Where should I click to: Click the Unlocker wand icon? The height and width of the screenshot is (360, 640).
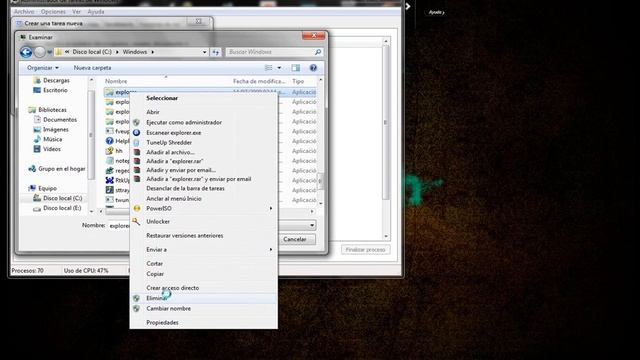coord(136,221)
